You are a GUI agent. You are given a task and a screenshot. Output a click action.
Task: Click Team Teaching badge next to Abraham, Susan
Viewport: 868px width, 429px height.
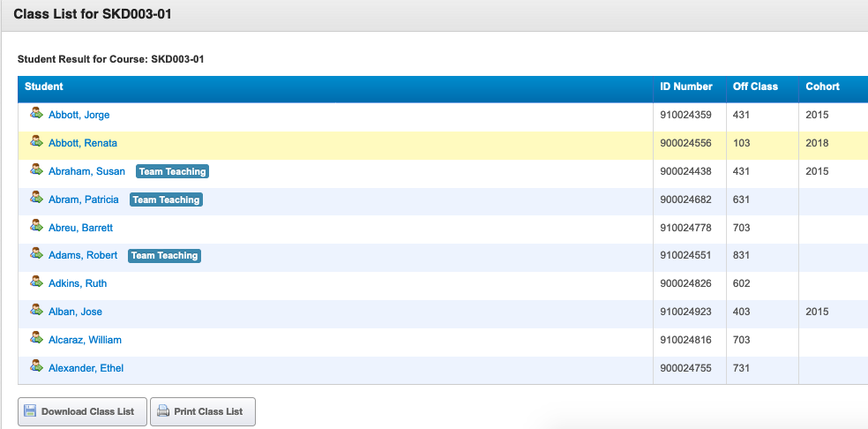coord(172,171)
